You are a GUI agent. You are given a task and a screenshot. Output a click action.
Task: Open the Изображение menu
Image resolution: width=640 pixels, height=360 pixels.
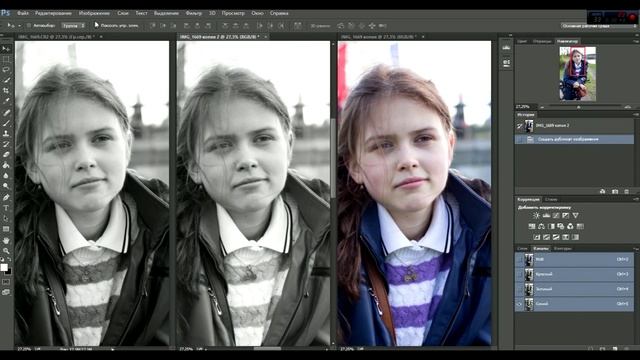pos(94,13)
